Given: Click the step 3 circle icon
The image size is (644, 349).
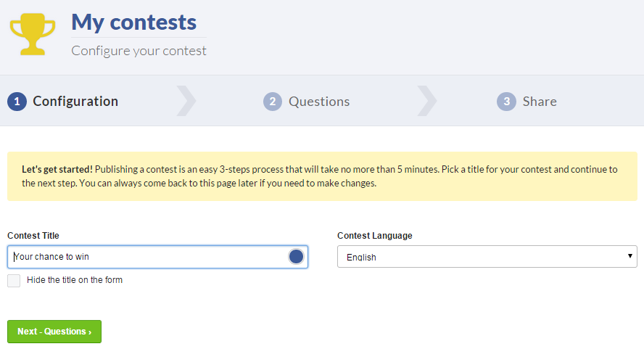Looking at the screenshot, I should click(x=506, y=102).
